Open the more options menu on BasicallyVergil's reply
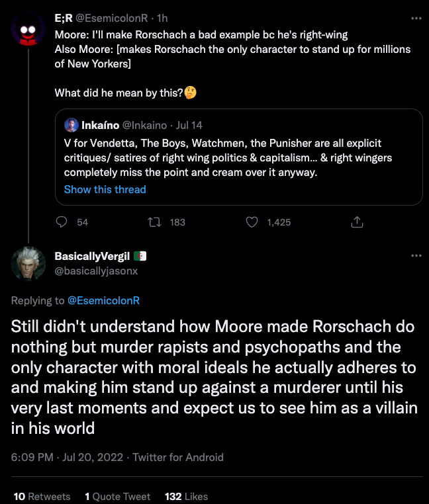The height and width of the screenshot is (504, 429). [416, 256]
